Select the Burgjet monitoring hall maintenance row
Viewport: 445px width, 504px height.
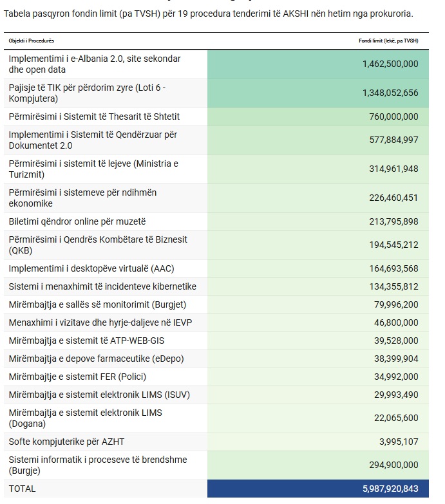[x=216, y=304]
